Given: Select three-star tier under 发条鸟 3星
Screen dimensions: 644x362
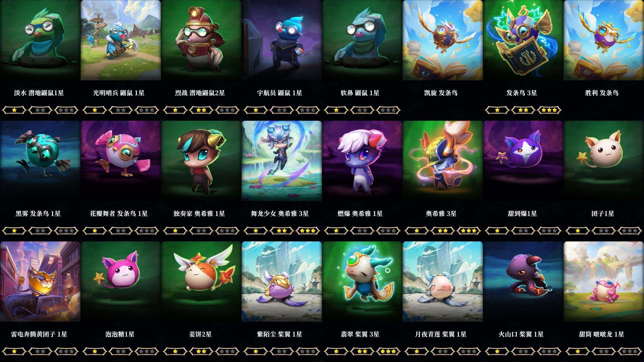Looking at the screenshot, I should [549, 110].
